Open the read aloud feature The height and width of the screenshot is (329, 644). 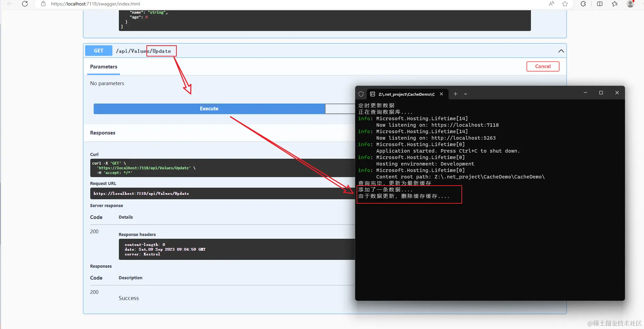[x=551, y=4]
